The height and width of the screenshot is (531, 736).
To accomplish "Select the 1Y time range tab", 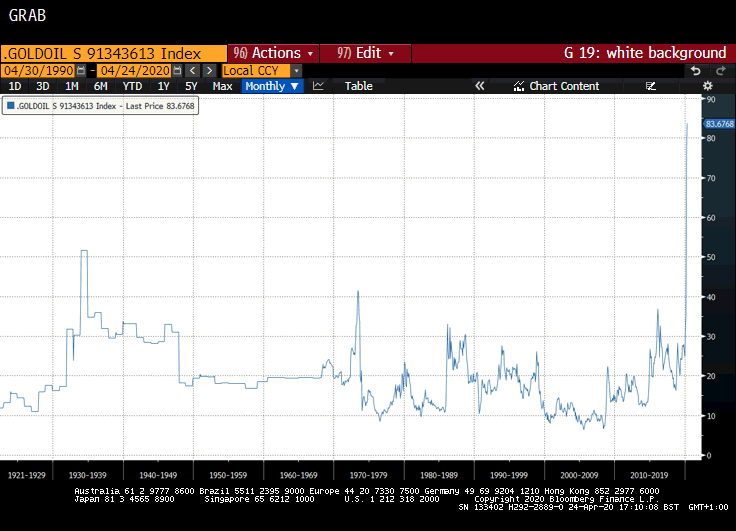I will pos(163,87).
